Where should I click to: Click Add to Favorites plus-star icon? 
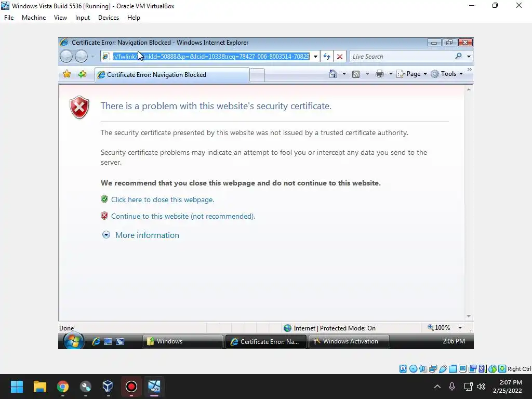pyautogui.click(x=82, y=74)
